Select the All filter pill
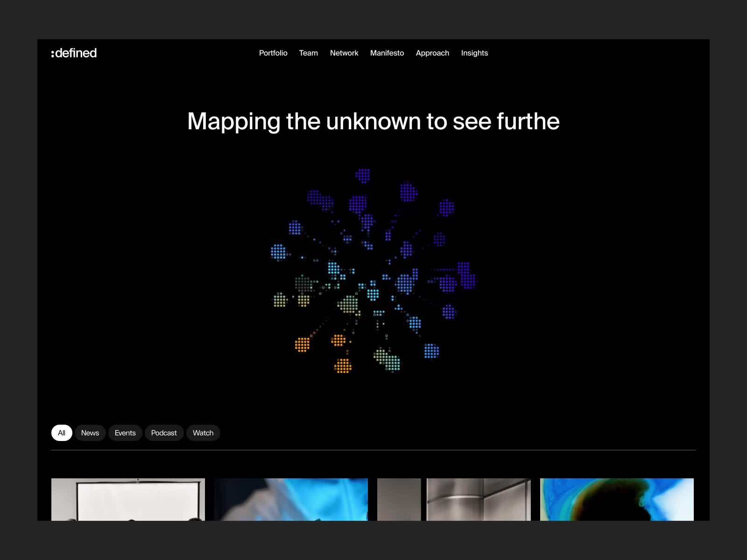The image size is (747, 560). point(62,433)
